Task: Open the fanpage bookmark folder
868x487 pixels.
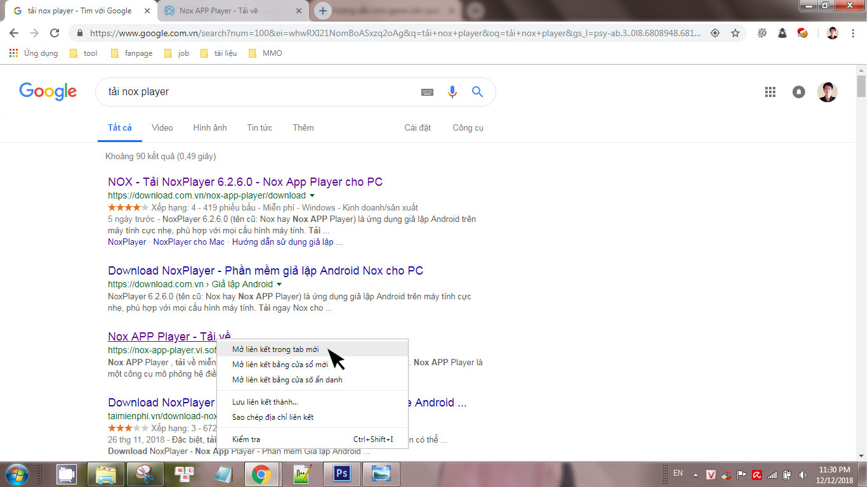Action: pos(131,53)
